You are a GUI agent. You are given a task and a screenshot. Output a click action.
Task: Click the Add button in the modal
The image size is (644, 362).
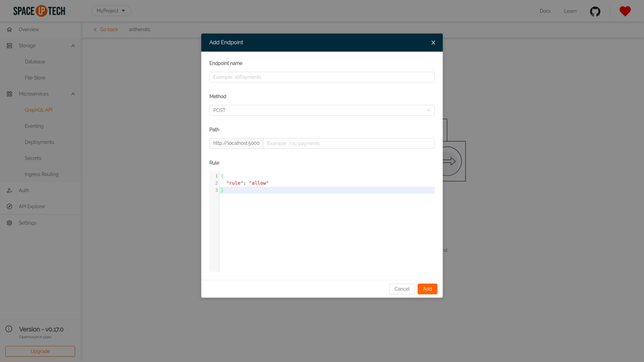(x=427, y=289)
